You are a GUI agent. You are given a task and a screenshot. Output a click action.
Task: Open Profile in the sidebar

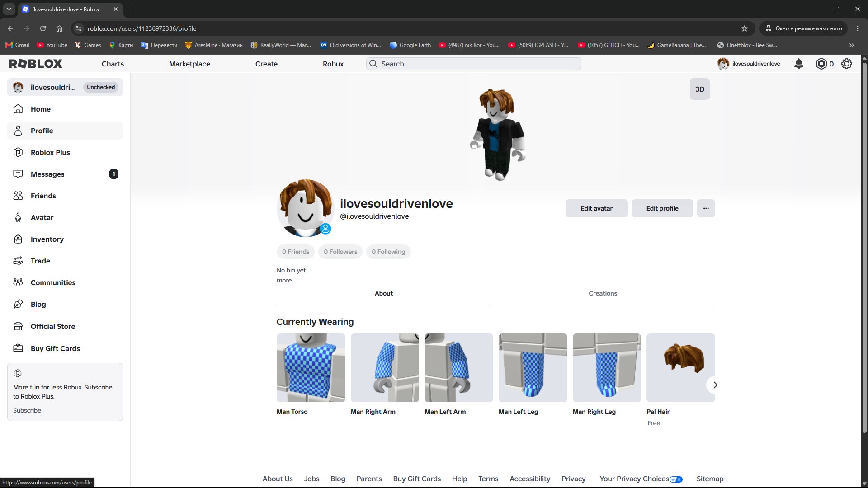point(65,131)
